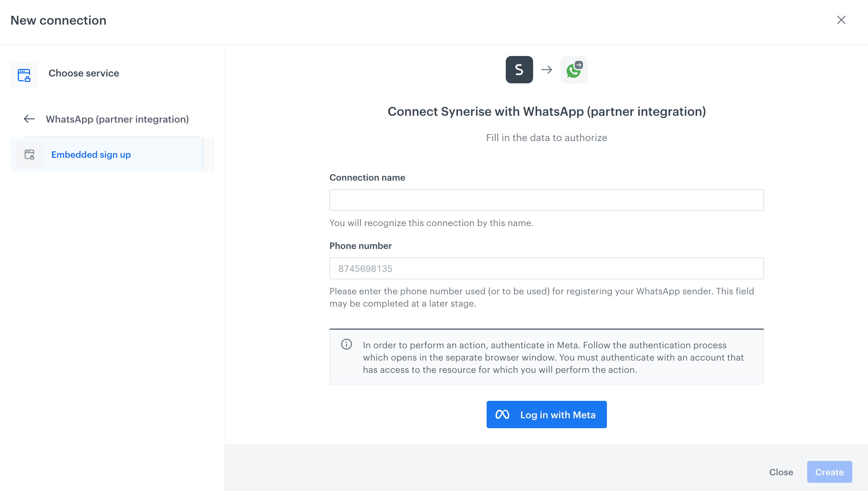The width and height of the screenshot is (868, 491).
Task: Click the Choose service sidebar icon
Action: (24, 75)
